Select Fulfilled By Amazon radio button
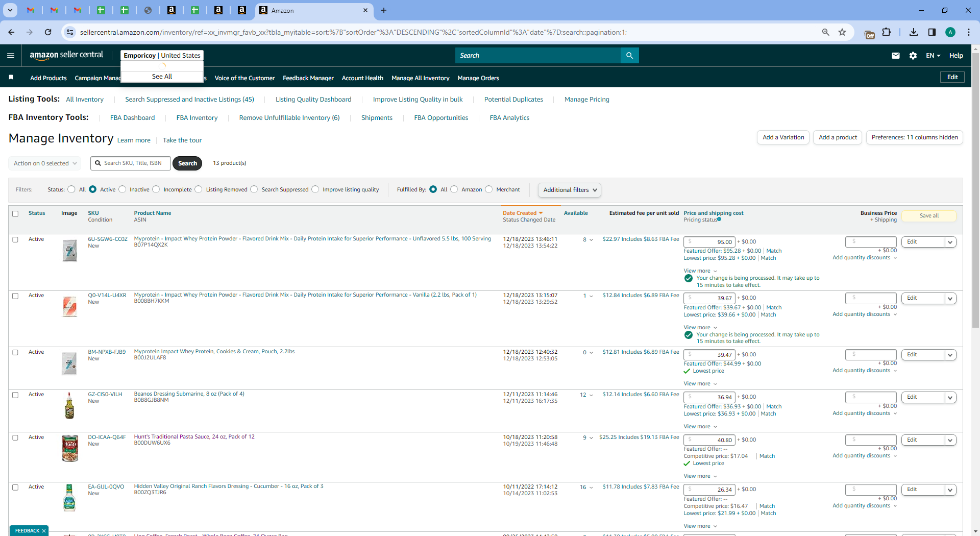980x536 pixels. 454,189
